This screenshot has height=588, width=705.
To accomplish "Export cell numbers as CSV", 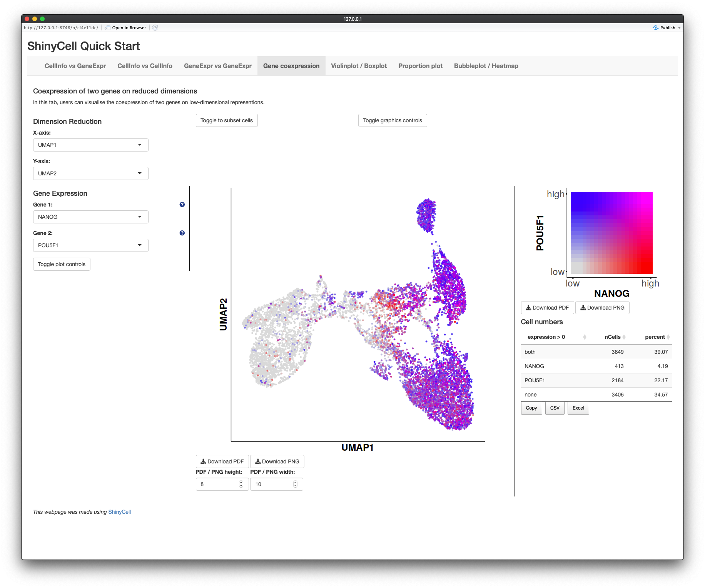I will coord(555,408).
